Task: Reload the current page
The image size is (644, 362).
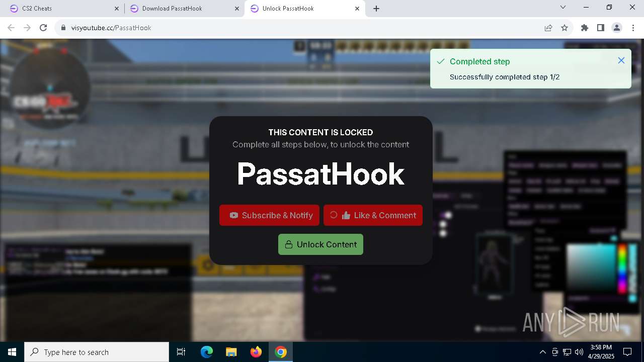Action: click(43, 28)
